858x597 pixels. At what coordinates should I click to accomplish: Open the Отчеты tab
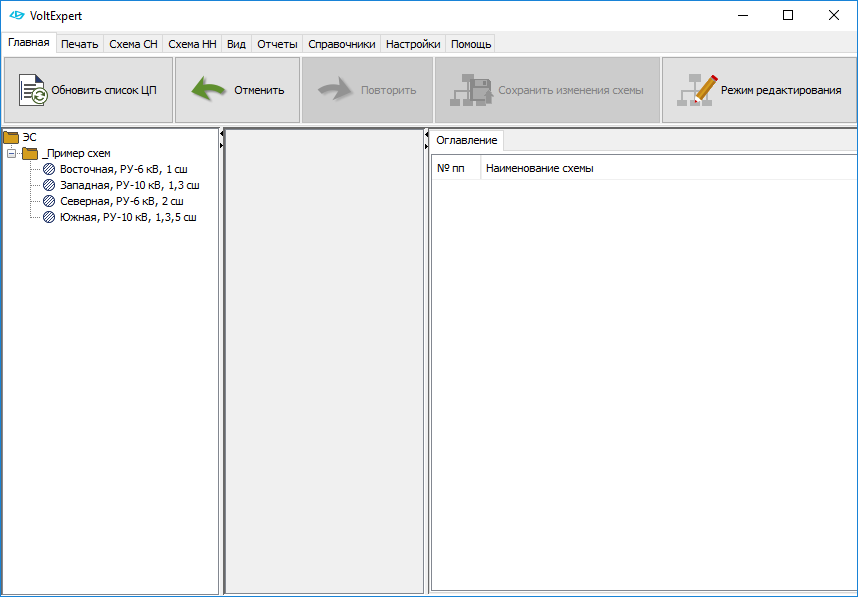coord(277,44)
